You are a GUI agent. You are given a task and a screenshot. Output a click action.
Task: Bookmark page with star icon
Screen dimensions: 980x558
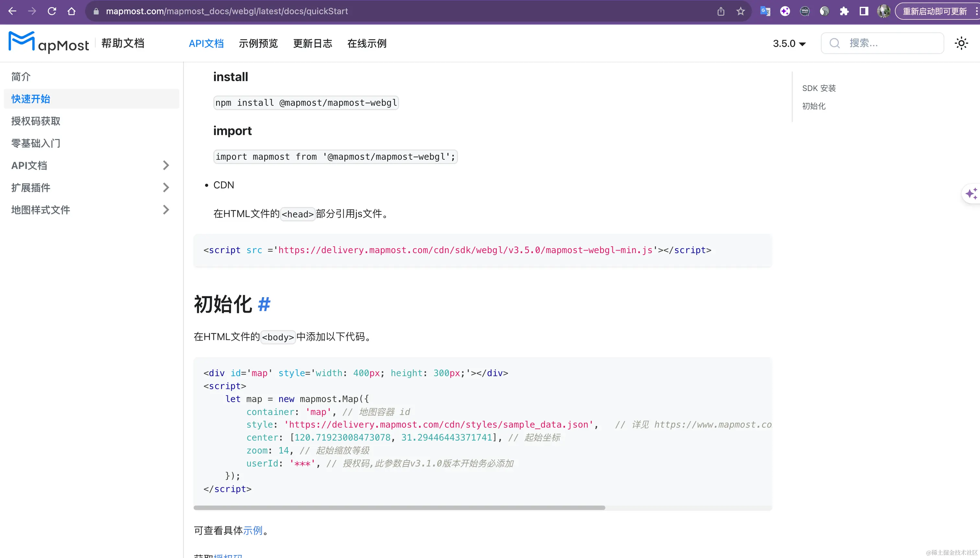click(741, 11)
